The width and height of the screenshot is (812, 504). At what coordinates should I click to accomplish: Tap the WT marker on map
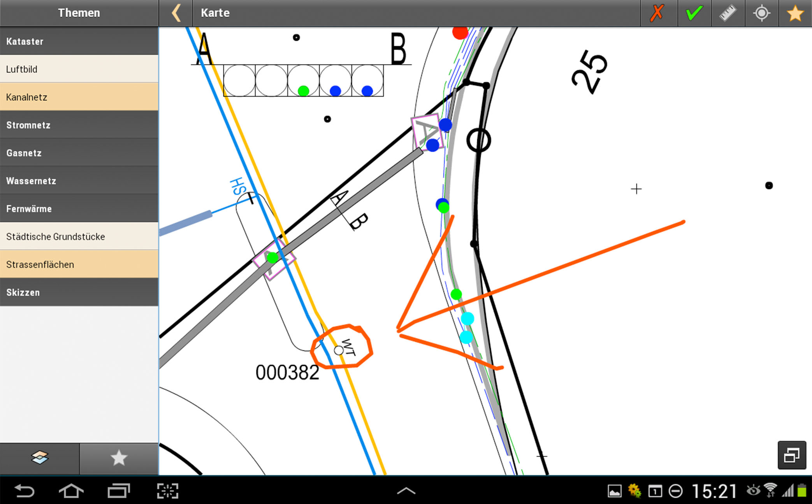339,350
